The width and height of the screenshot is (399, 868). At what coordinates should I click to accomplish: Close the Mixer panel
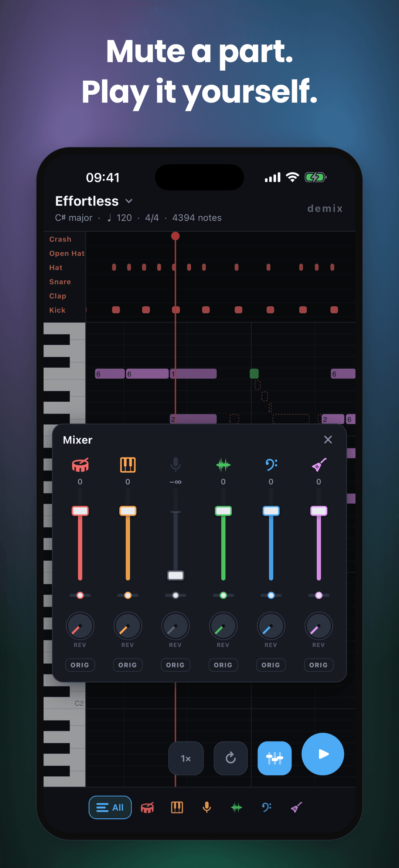[328, 439]
